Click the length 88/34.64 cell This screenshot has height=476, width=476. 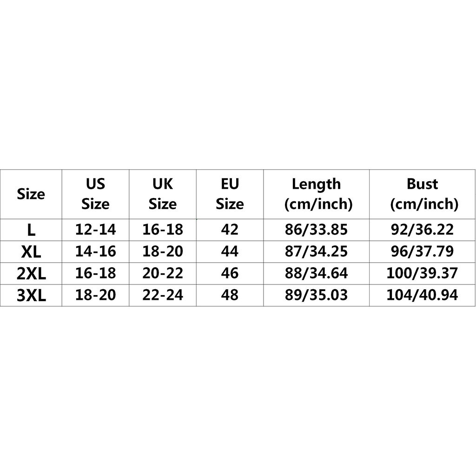[316, 273]
